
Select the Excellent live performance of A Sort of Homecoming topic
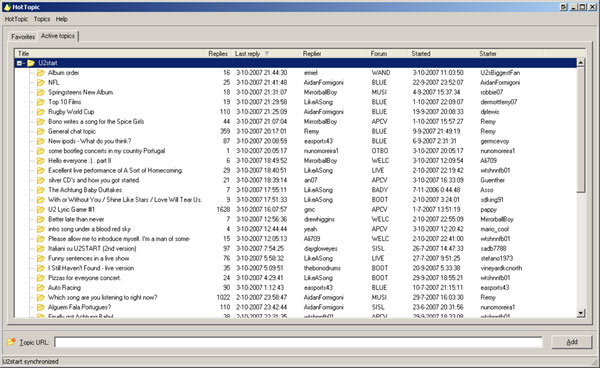click(x=115, y=171)
